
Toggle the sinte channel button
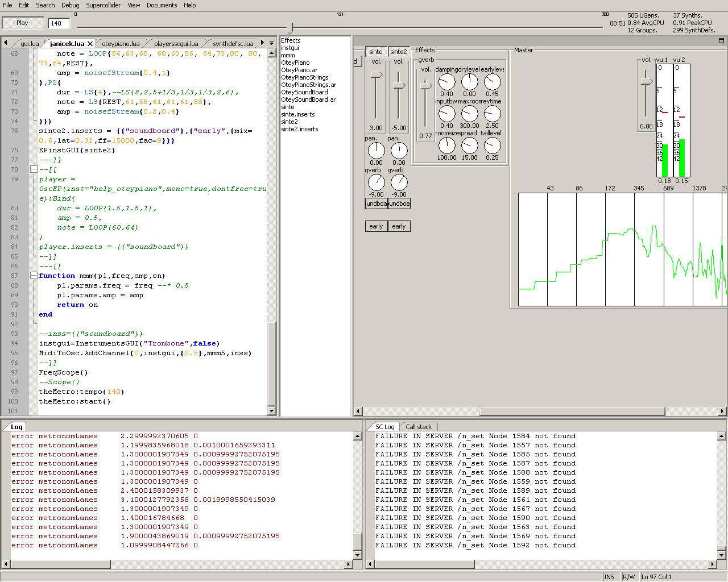(376, 52)
